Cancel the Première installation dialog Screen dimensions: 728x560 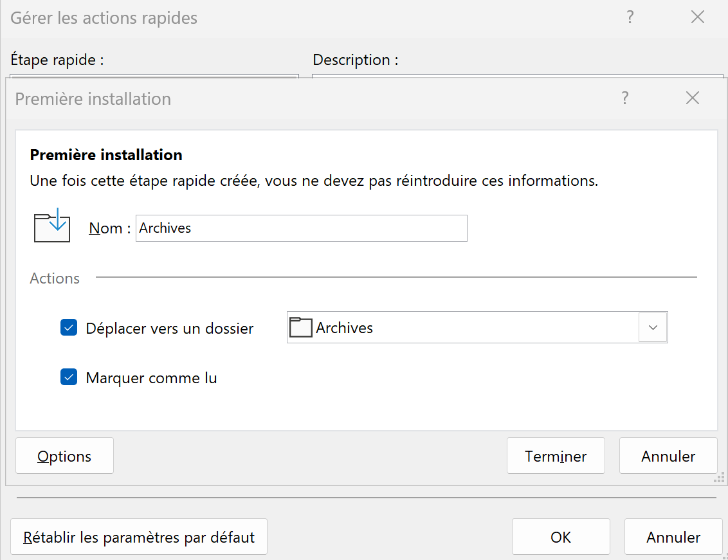click(668, 455)
